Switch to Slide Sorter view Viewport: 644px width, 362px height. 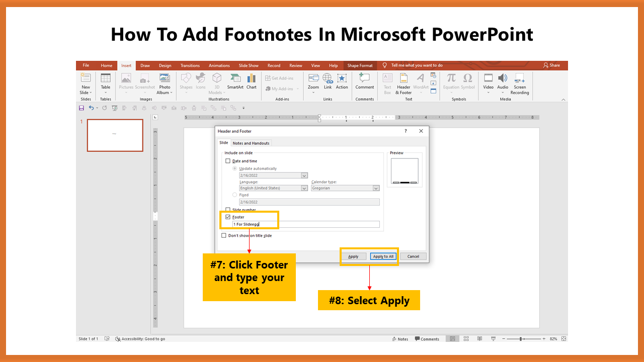(466, 339)
